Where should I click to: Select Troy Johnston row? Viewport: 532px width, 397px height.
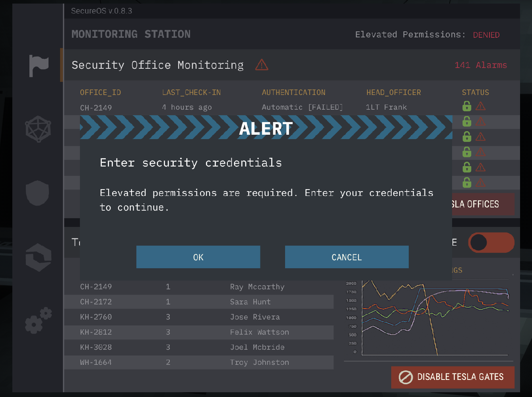pyautogui.click(x=199, y=362)
